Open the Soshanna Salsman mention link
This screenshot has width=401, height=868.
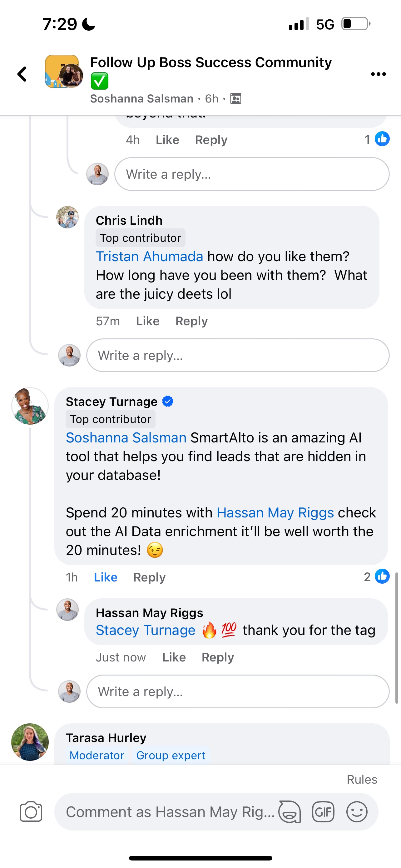(x=126, y=438)
